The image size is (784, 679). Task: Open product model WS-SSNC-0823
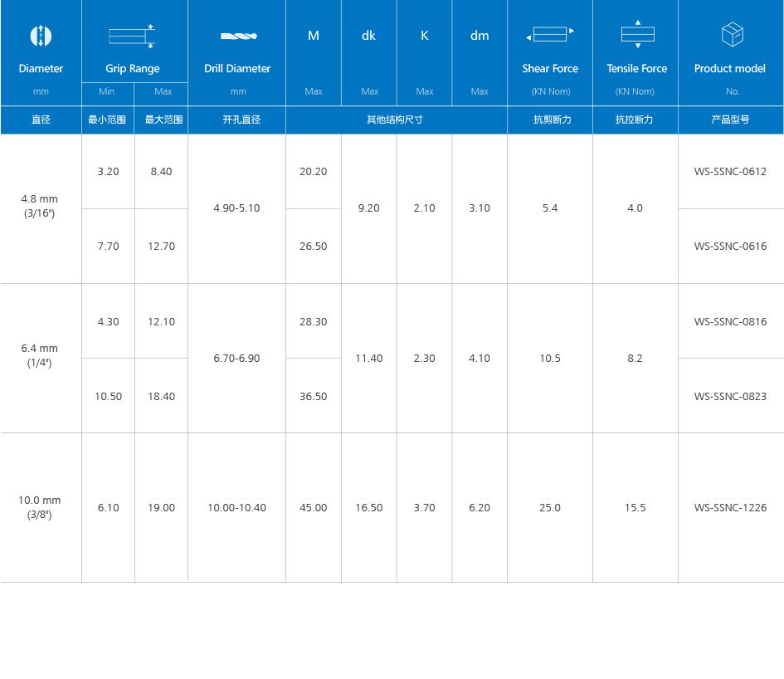pos(730,397)
